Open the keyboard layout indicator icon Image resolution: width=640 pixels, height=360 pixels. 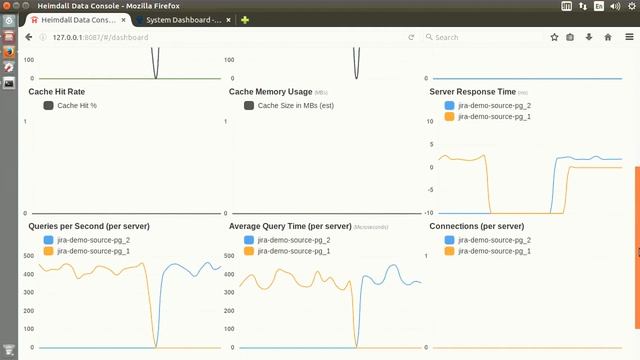(x=567, y=6)
